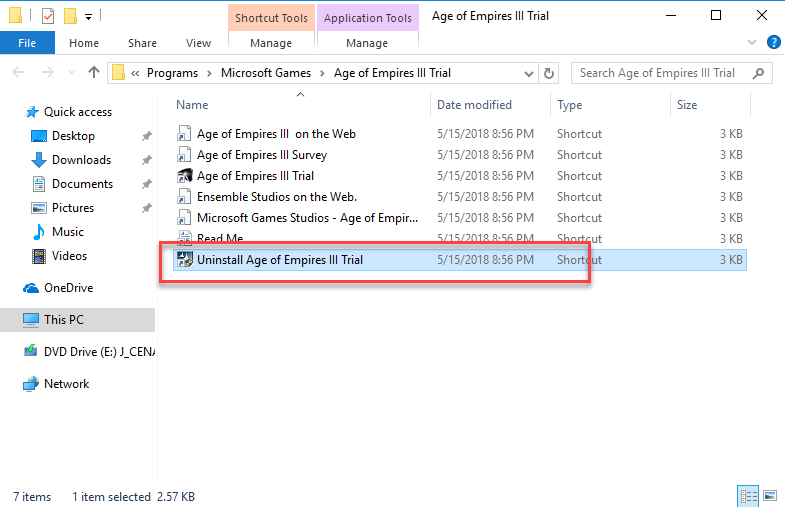Click the pin icon next to Documents
785x507 pixels.
click(146, 184)
